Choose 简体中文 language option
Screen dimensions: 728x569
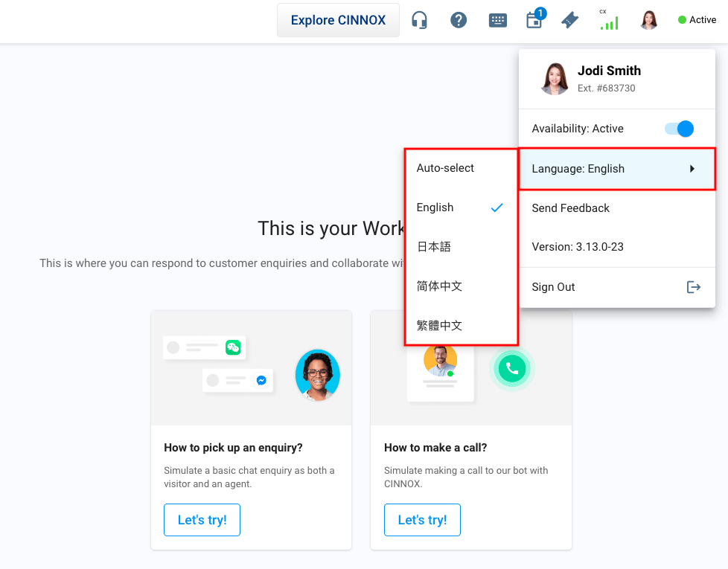point(462,286)
